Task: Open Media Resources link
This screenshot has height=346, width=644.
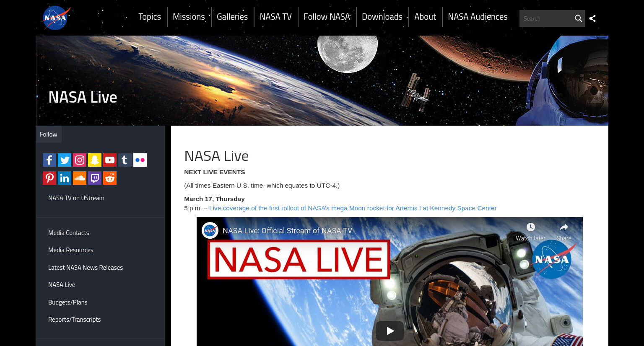Action: click(71, 250)
